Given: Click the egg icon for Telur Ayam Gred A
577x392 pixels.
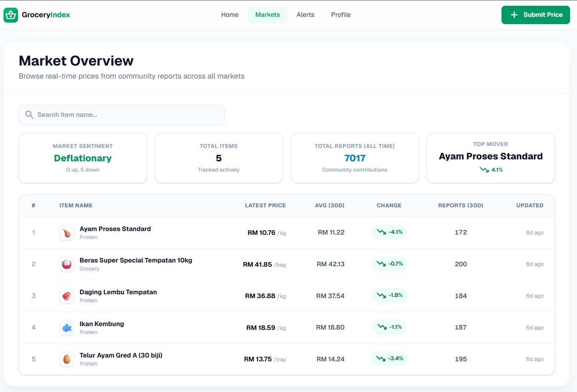Looking at the screenshot, I should point(67,359).
